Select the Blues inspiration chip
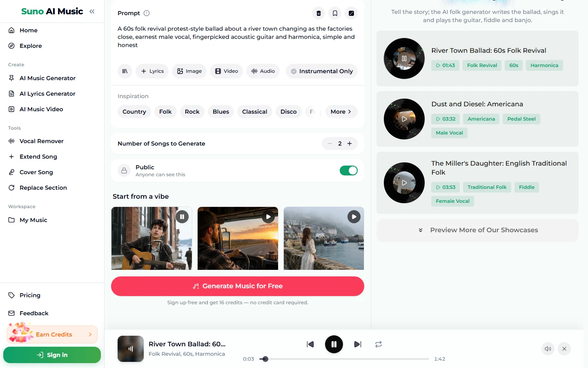588x368 pixels. click(x=221, y=112)
